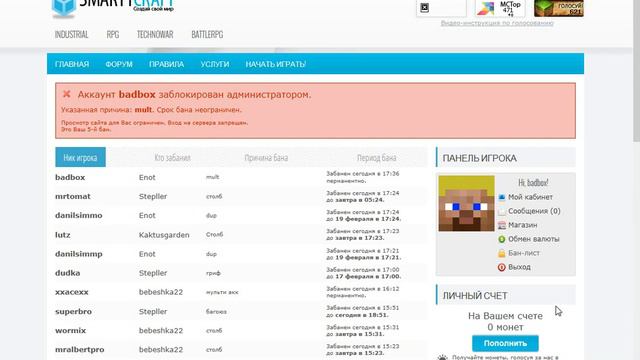Open the Мой кабинет link
This screenshot has height=360, width=640.
coord(530,197)
